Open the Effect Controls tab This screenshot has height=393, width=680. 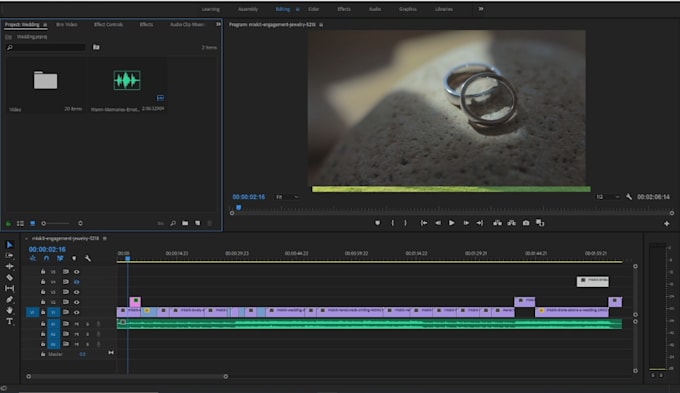tap(108, 25)
